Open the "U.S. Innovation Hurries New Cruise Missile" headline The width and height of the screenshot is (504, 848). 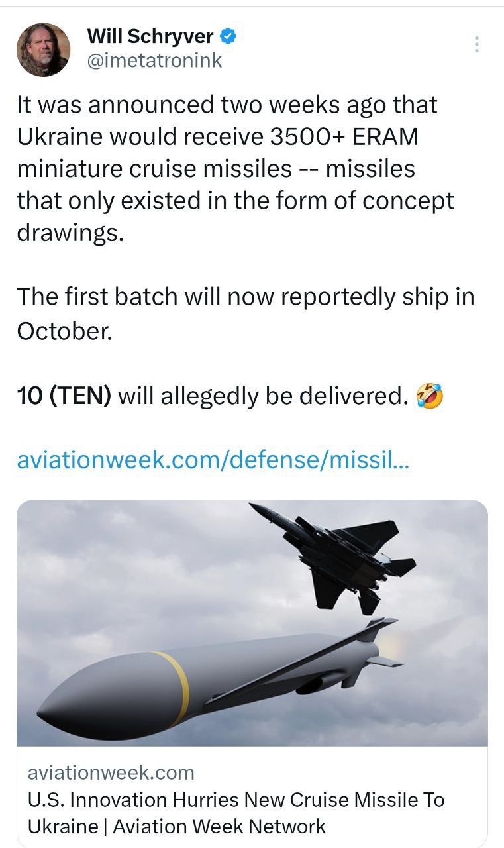point(236,800)
